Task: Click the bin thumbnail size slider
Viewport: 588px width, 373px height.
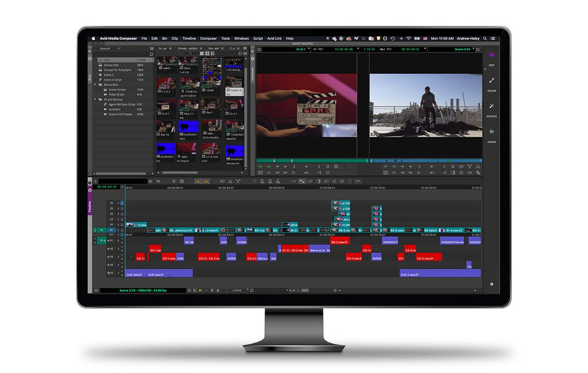Action: pyautogui.click(x=191, y=53)
